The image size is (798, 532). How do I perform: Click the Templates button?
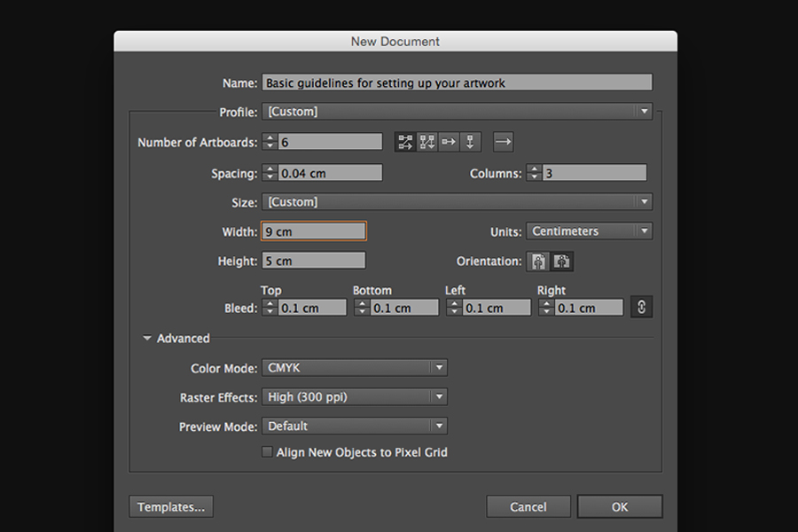coord(171,506)
